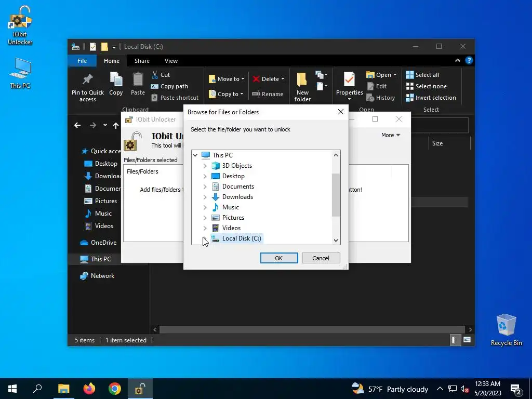
Task: Open Properties in the ribbon
Action: click(349, 86)
